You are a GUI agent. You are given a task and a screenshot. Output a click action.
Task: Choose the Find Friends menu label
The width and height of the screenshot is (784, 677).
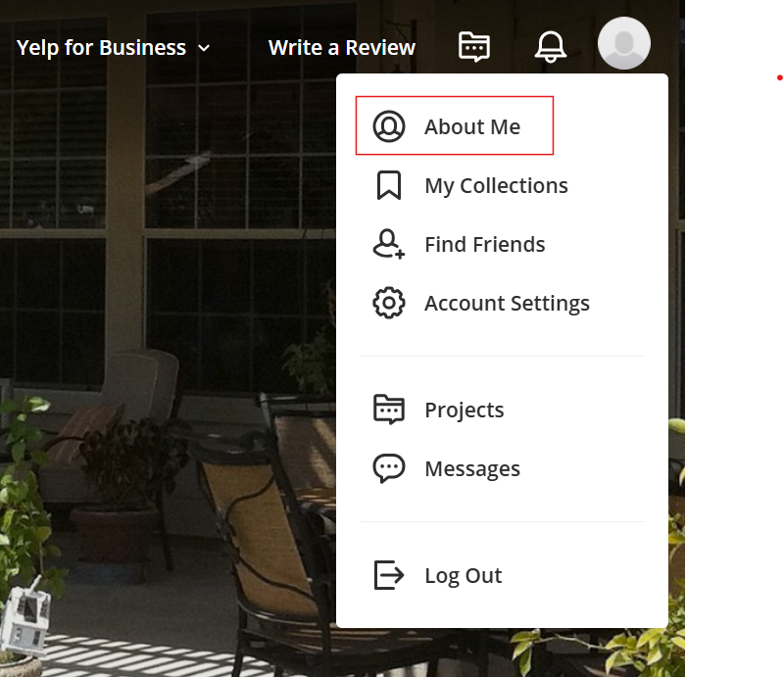484,244
